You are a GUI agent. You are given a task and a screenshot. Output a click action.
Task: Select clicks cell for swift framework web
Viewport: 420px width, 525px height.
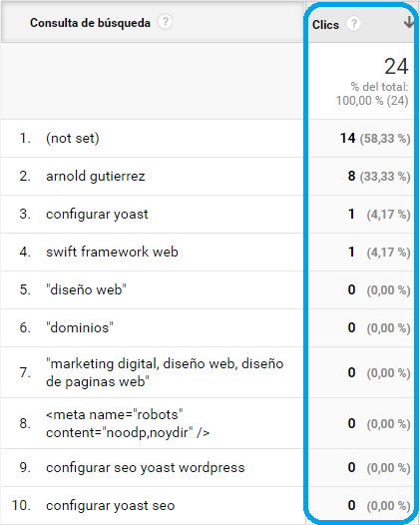coord(379,253)
